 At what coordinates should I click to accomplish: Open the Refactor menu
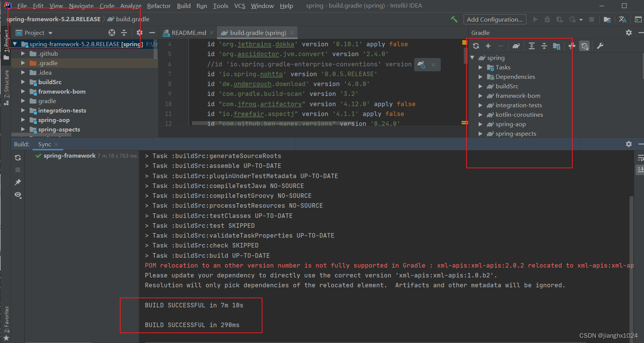(159, 6)
